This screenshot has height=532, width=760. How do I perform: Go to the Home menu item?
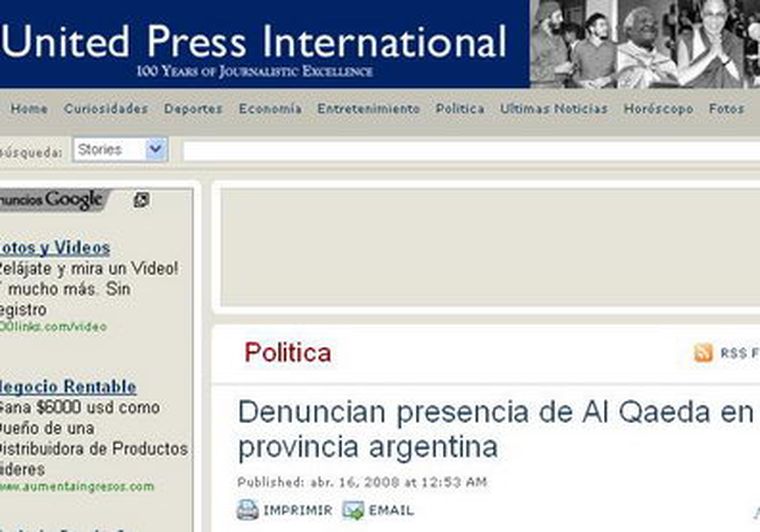pos(29,109)
